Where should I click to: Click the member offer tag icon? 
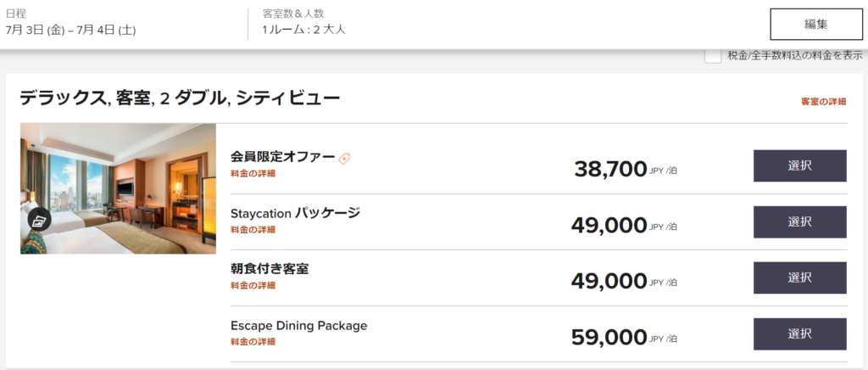pyautogui.click(x=344, y=158)
